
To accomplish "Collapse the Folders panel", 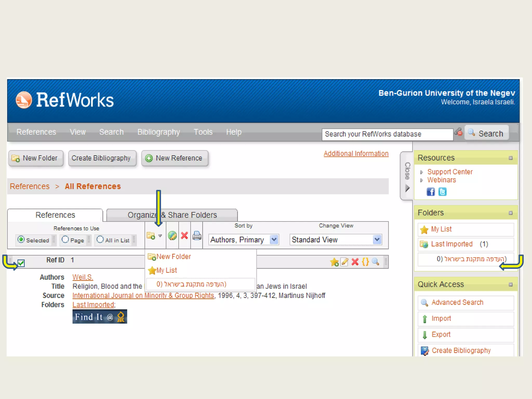I will pos(510,213).
